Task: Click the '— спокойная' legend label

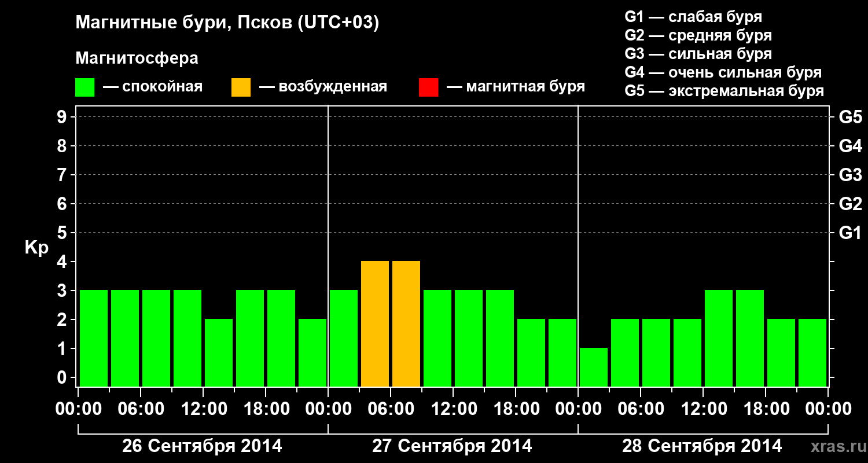Action: tap(153, 87)
